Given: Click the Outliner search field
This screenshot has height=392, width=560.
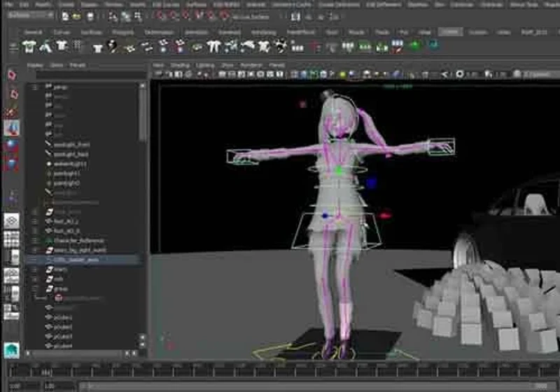Looking at the screenshot, I should point(91,75).
